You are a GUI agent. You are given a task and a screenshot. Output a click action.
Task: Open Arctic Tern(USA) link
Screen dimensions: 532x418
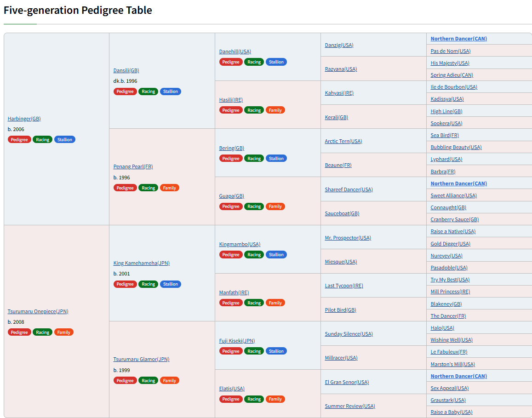click(x=343, y=141)
